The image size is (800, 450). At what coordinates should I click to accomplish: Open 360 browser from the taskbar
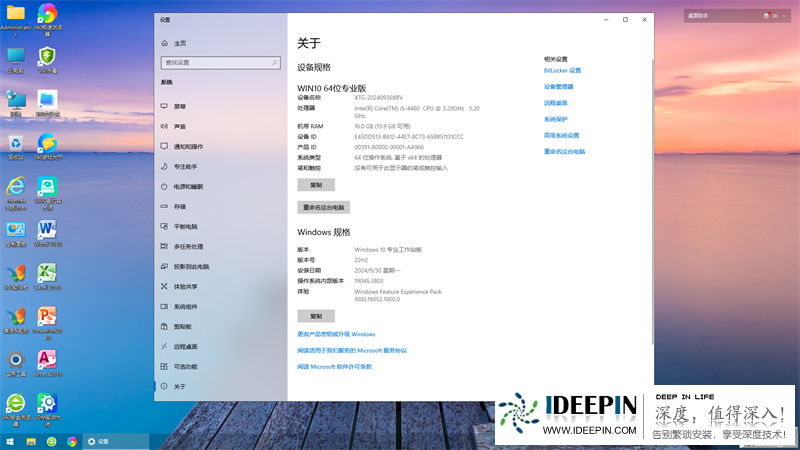(52, 442)
